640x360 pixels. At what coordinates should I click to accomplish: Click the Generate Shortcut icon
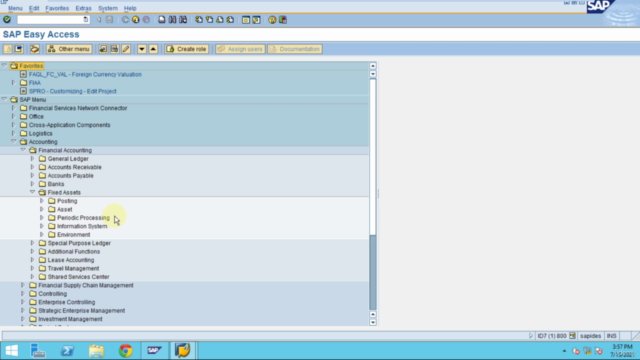[x=256, y=20]
